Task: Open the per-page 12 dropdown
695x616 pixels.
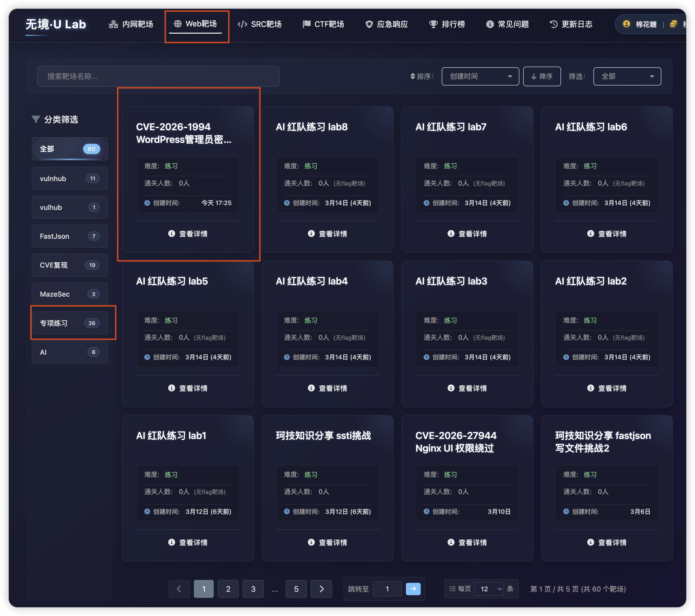Action: pyautogui.click(x=490, y=589)
